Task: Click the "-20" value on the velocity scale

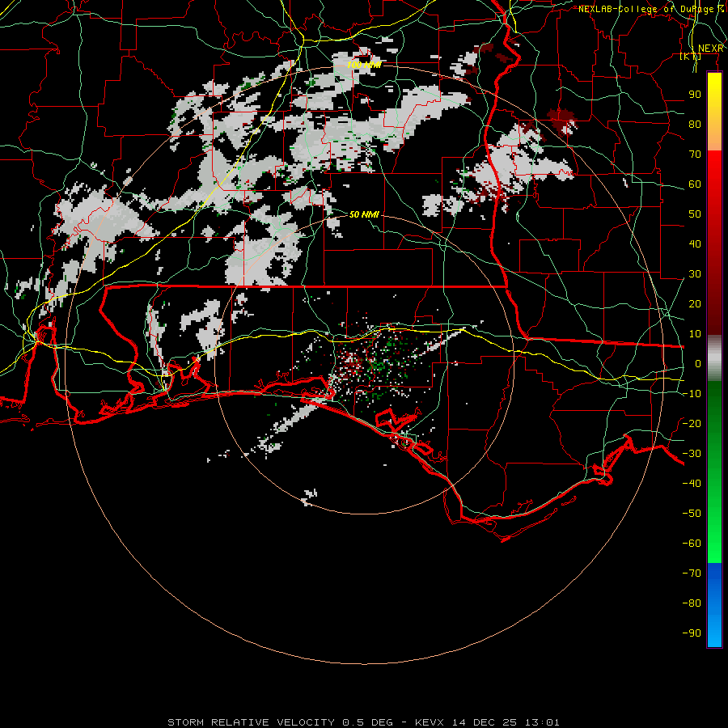Action: tap(692, 423)
